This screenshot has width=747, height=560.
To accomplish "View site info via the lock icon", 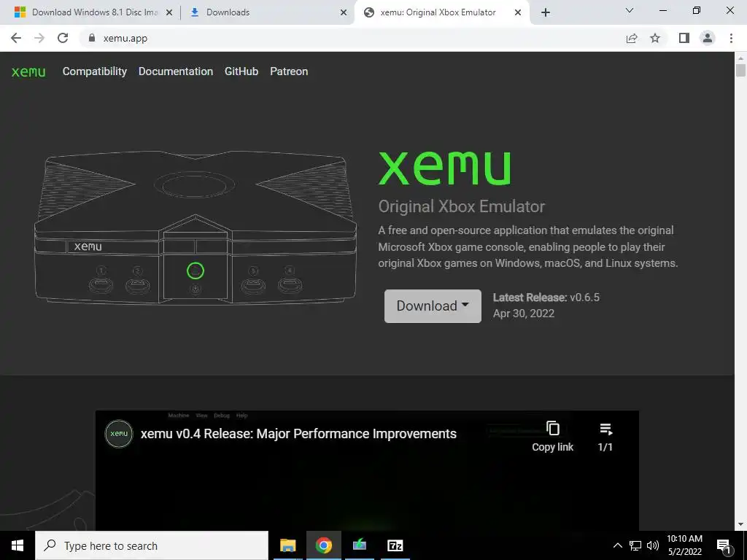I will pyautogui.click(x=92, y=38).
